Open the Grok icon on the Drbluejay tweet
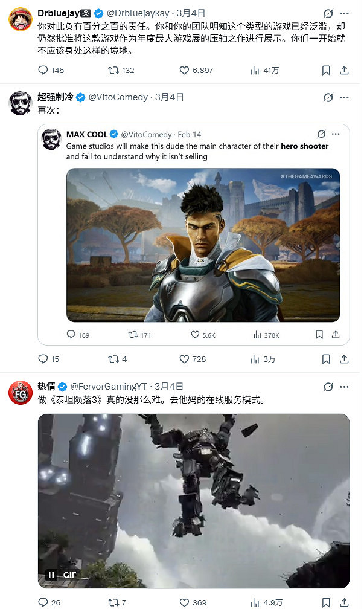Image resolution: width=364 pixels, height=609 pixels. [328, 13]
